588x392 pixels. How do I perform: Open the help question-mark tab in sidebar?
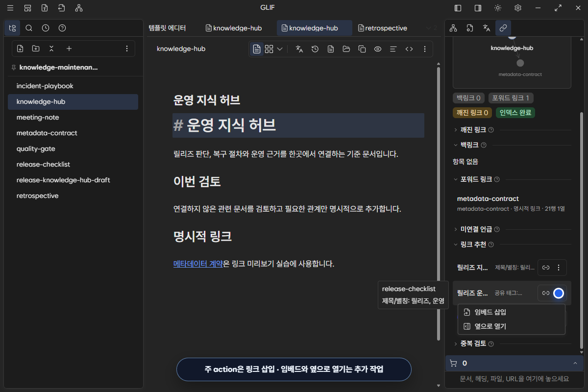(62, 28)
